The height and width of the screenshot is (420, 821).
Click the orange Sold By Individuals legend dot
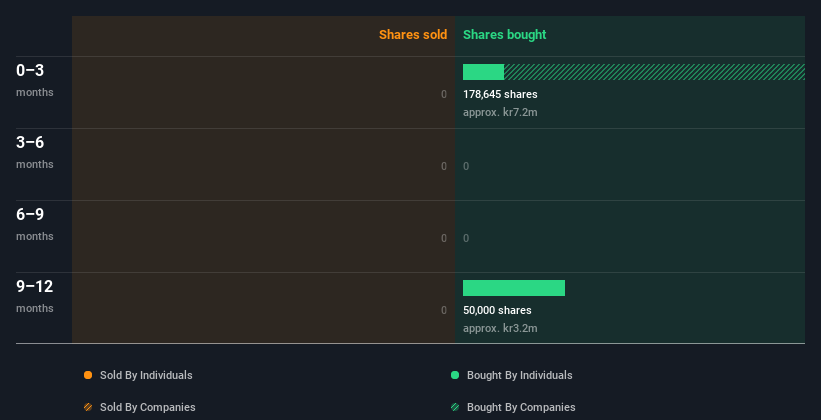pyautogui.click(x=88, y=375)
